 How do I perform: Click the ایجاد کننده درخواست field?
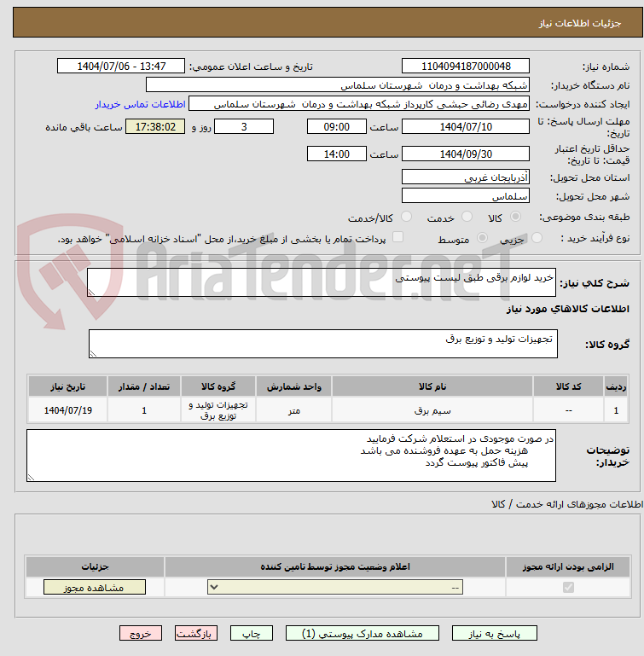(x=358, y=104)
